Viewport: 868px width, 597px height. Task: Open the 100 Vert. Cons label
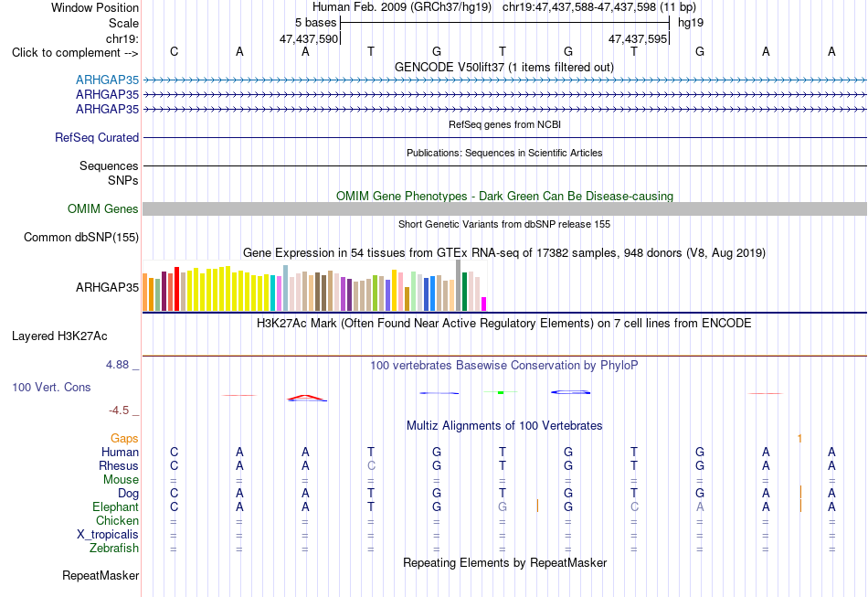51,387
